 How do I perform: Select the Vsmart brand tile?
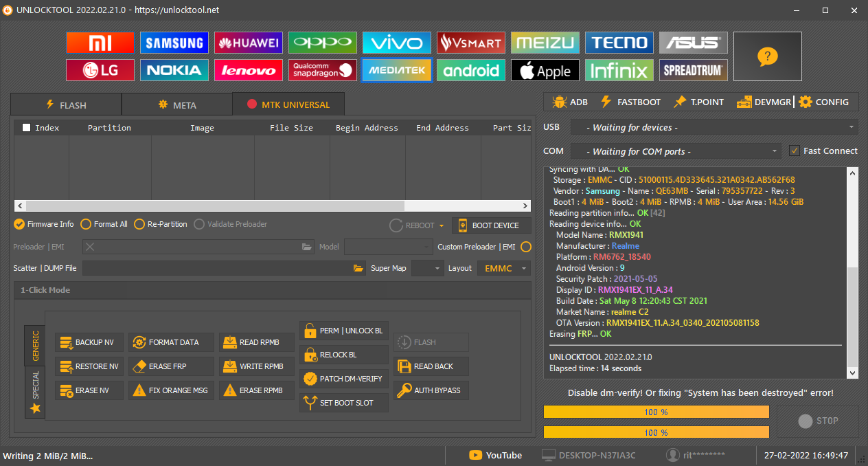471,43
